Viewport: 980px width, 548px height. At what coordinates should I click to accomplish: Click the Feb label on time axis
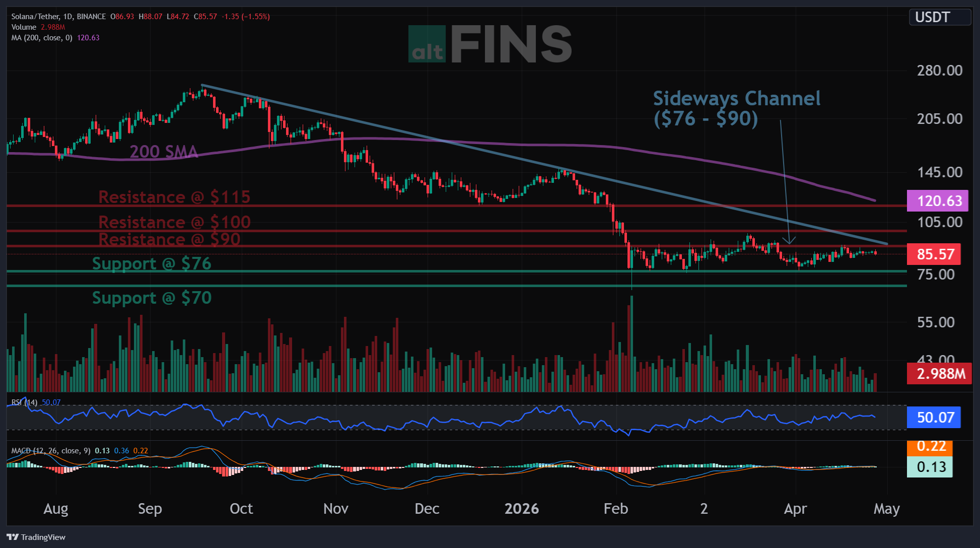[615, 509]
